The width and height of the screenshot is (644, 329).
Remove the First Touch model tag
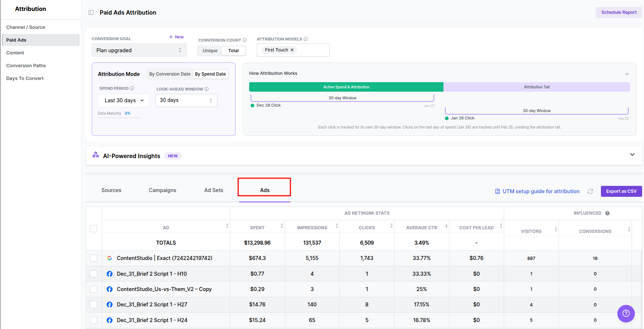(292, 50)
